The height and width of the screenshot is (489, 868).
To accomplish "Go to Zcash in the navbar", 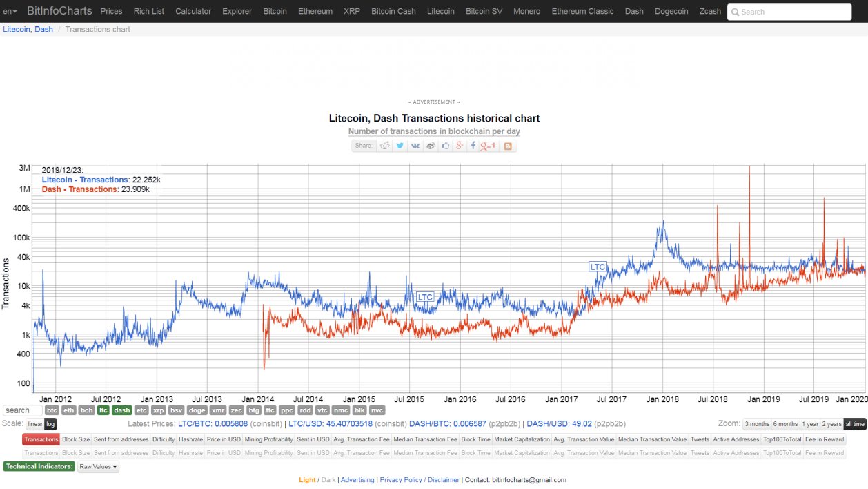I will coord(710,11).
